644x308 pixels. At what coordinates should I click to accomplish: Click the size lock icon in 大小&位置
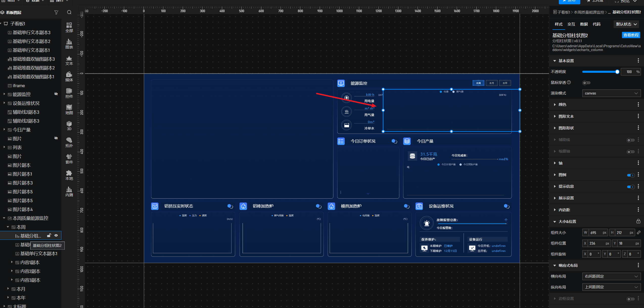[638, 221]
